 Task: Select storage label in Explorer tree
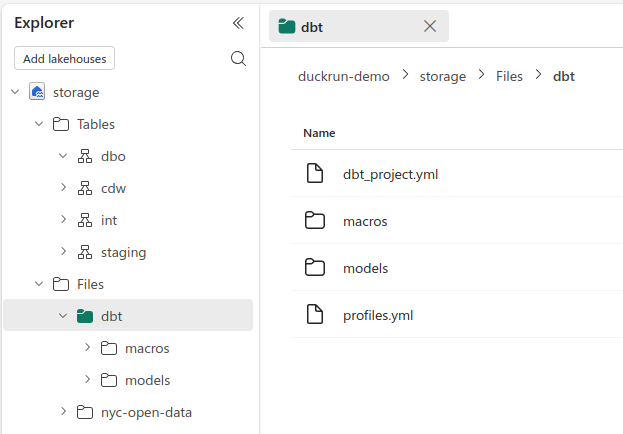coord(76,92)
